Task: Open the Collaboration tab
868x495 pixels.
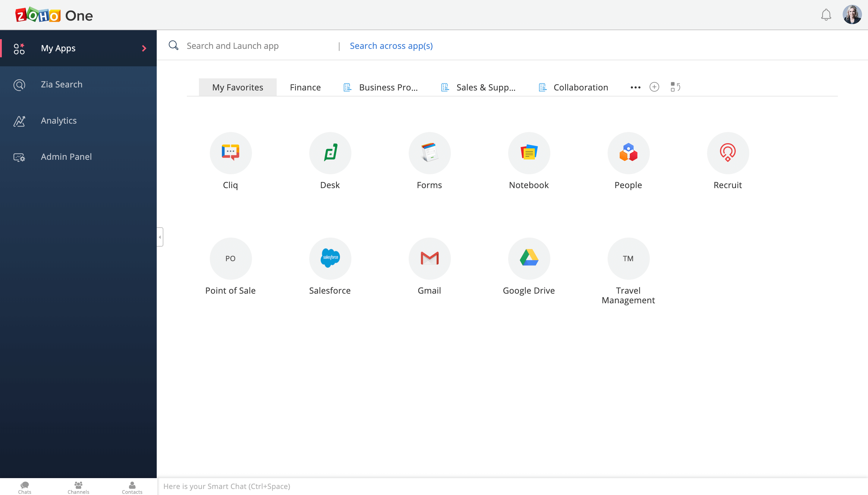Action: (x=580, y=87)
